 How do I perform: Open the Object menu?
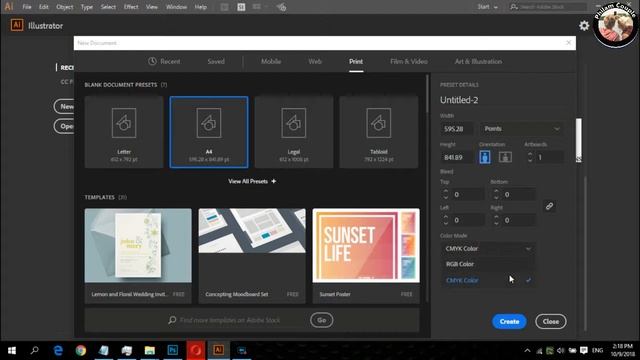pos(64,7)
